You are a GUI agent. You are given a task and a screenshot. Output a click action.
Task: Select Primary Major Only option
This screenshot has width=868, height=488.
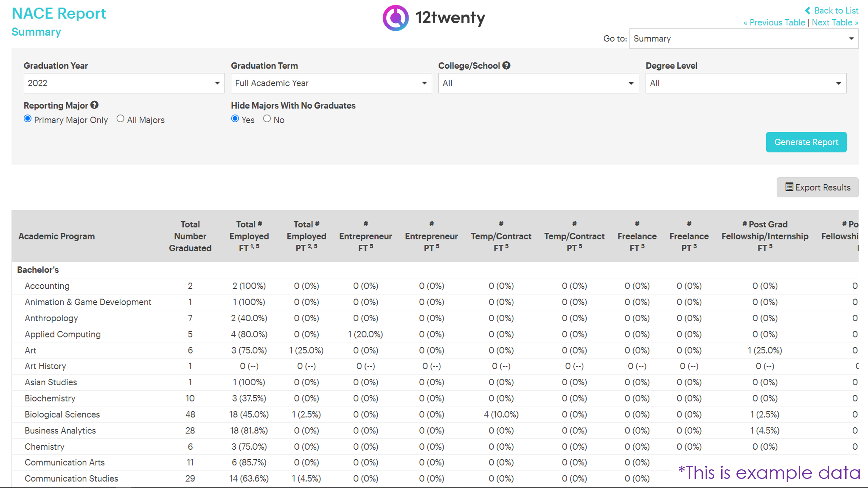(x=27, y=118)
